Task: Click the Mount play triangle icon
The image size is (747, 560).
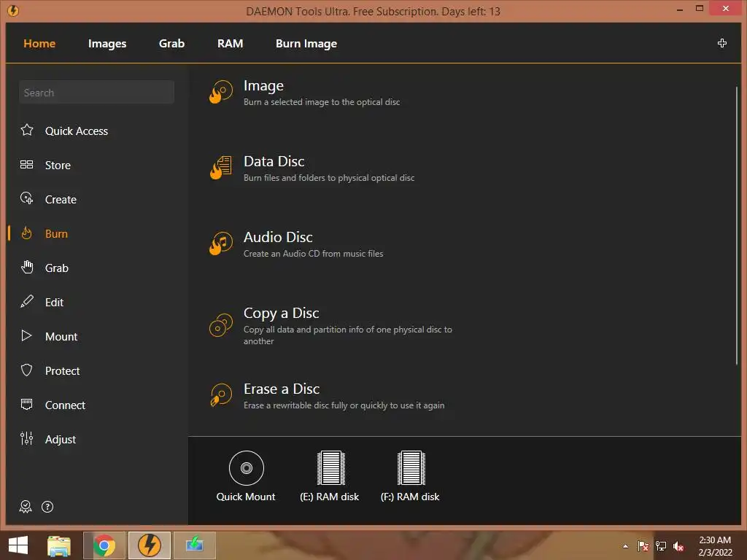Action: pyautogui.click(x=27, y=335)
